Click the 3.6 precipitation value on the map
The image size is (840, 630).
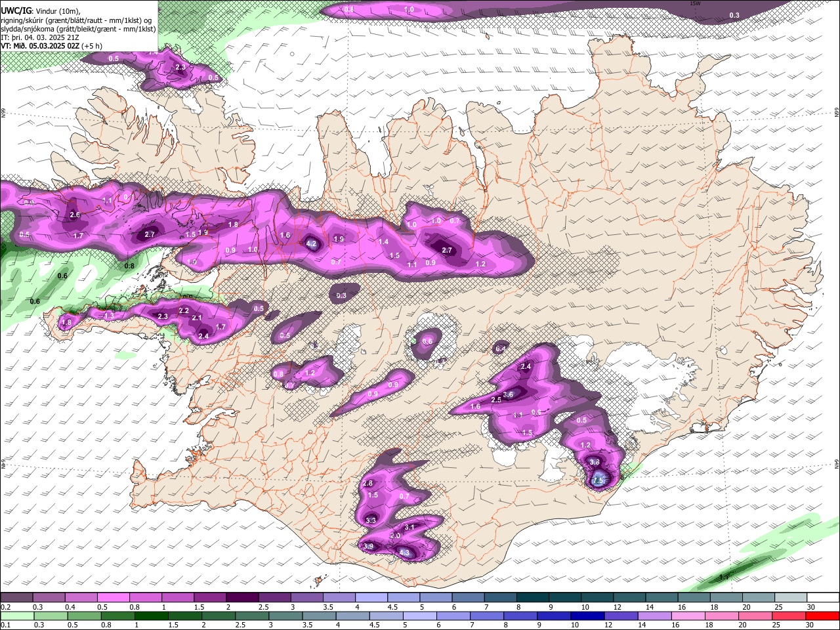click(508, 394)
